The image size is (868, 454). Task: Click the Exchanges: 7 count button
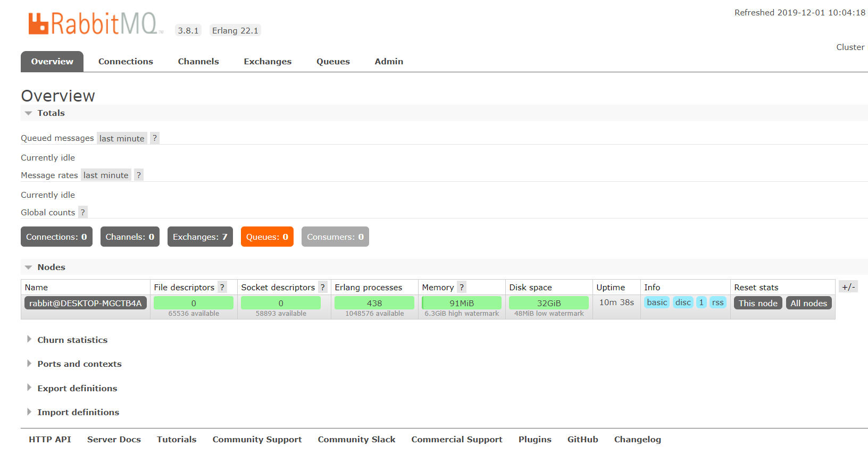pyautogui.click(x=200, y=237)
